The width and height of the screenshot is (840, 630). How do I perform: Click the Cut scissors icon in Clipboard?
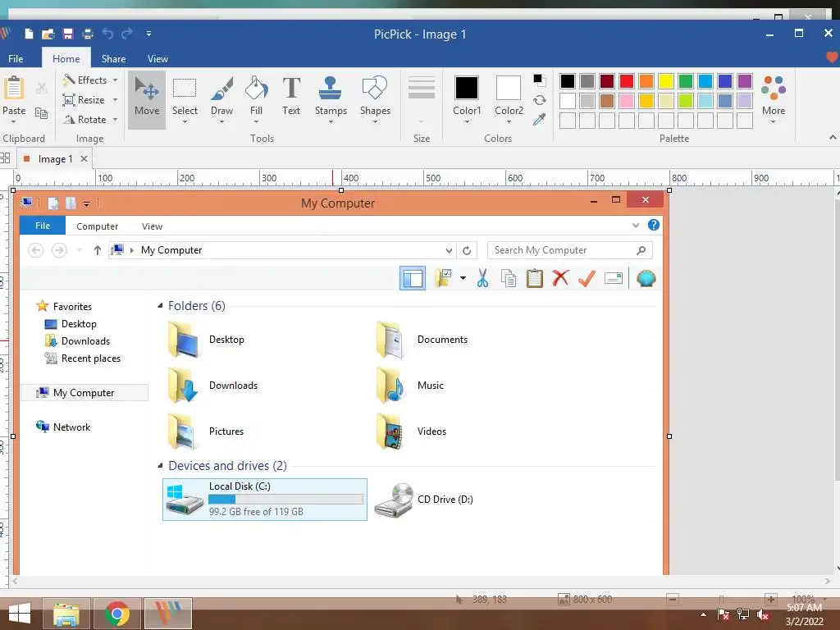coord(41,87)
